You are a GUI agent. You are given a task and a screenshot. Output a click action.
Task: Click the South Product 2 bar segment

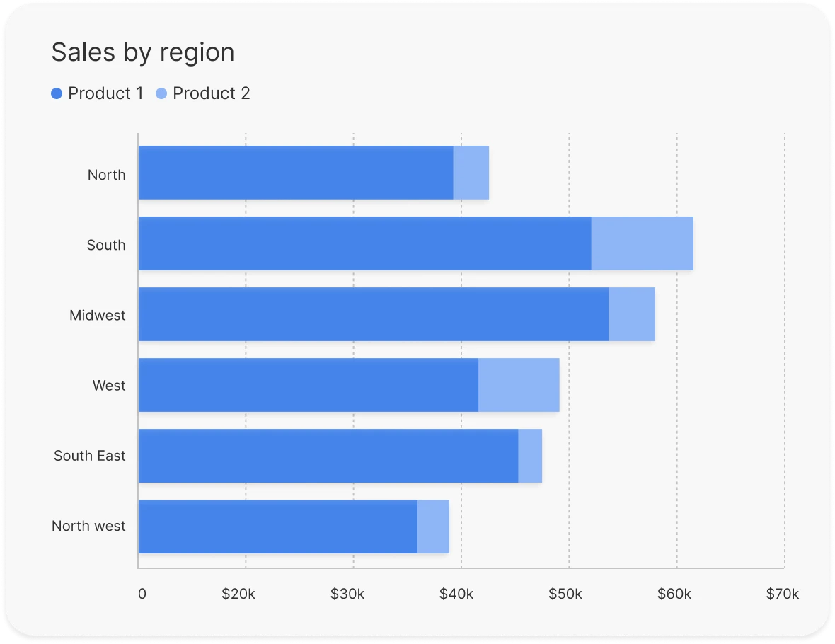point(642,243)
